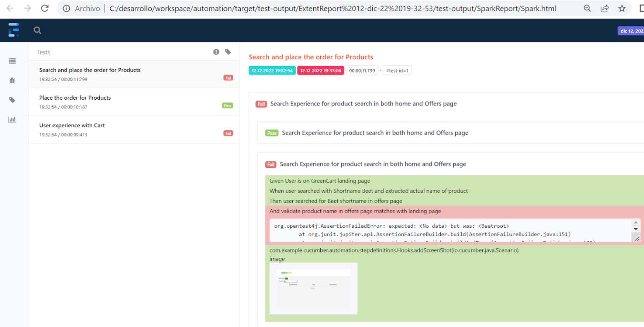Open the search magnifier in header
644x327 pixels.
click(x=37, y=30)
